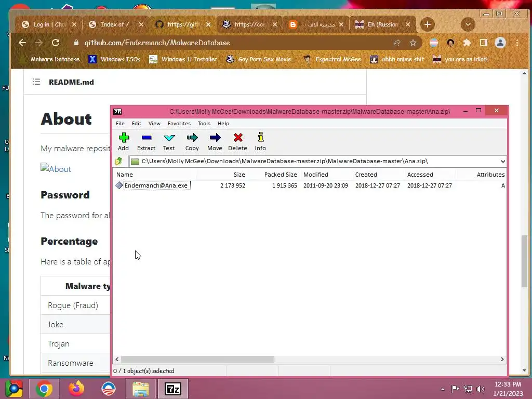Screen dimensions: 532x399
Task: Bookmark this page with the star
Action: tap(413, 43)
